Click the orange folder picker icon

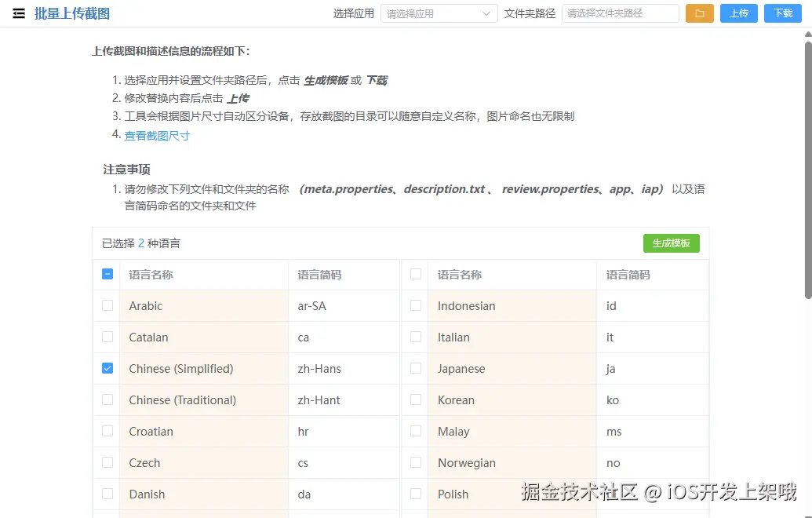pos(699,13)
